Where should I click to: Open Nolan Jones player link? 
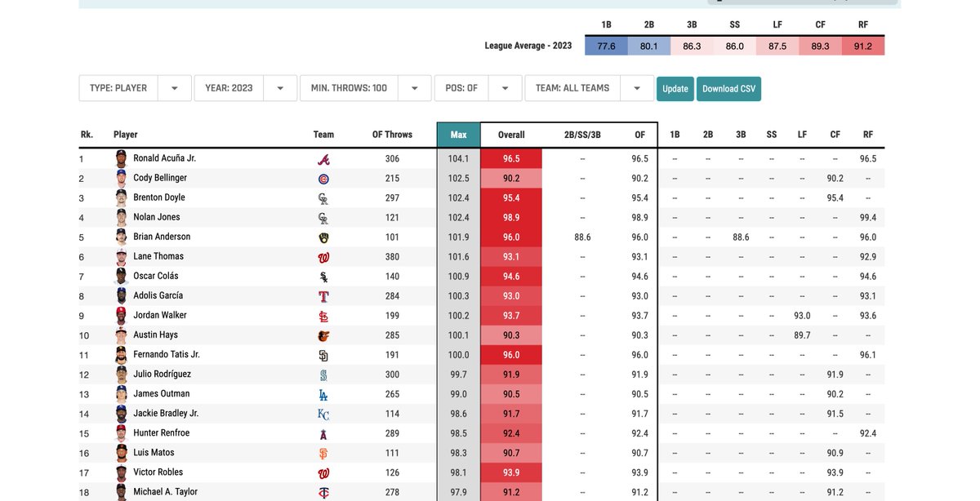point(157,217)
